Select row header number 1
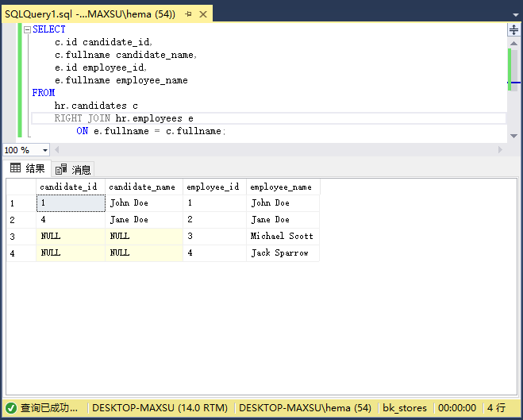The image size is (523, 420). click(21, 203)
